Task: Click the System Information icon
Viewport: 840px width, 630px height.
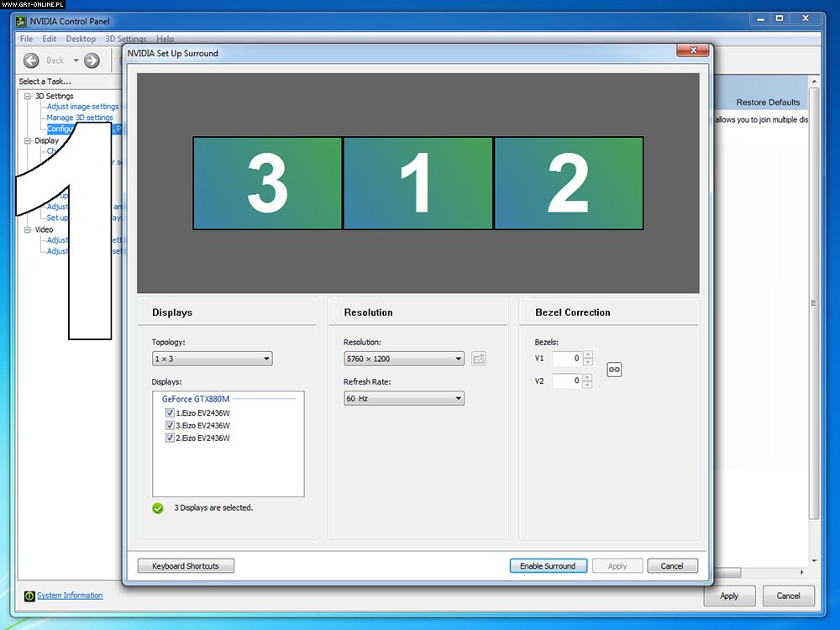Action: pyautogui.click(x=29, y=596)
